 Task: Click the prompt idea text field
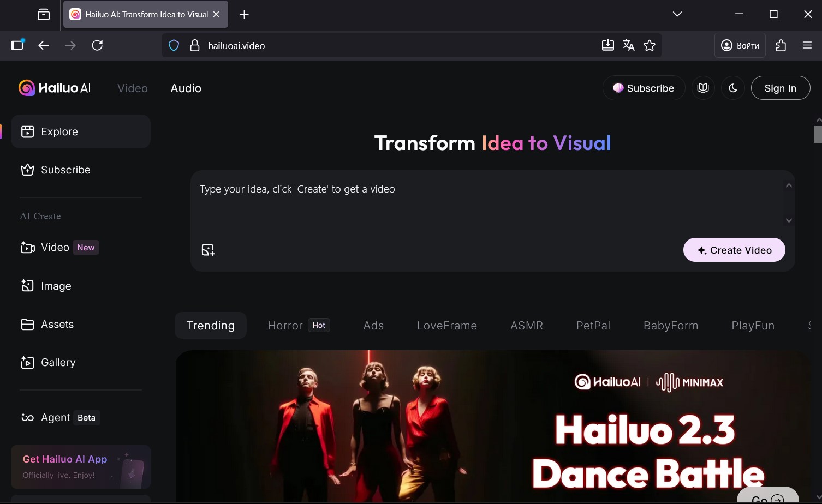(486, 202)
